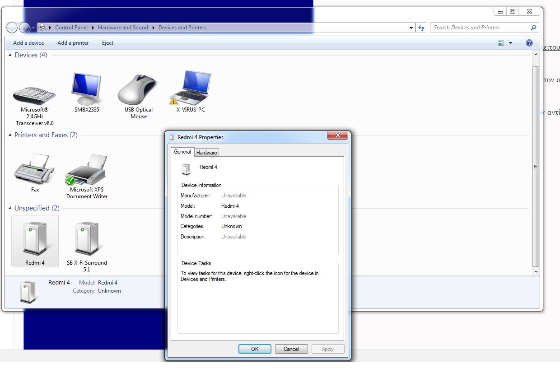560x392 pixels.
Task: Close the Redmi 4 Properties dialog
Action: click(337, 135)
